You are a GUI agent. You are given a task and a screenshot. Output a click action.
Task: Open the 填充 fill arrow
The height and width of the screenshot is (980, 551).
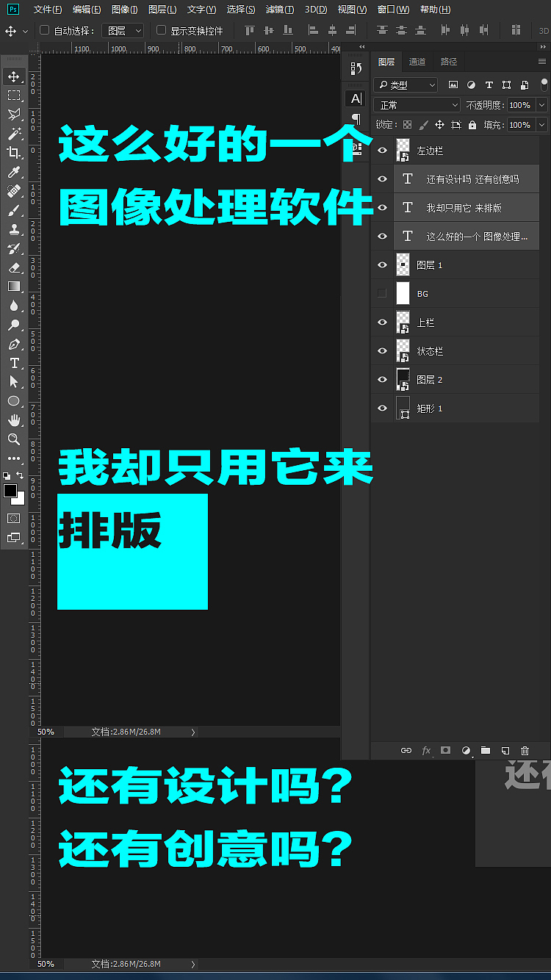[x=542, y=125]
